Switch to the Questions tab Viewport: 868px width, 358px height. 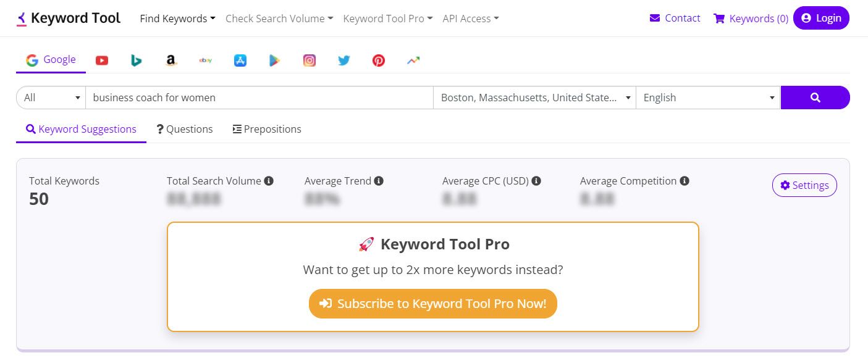point(185,129)
